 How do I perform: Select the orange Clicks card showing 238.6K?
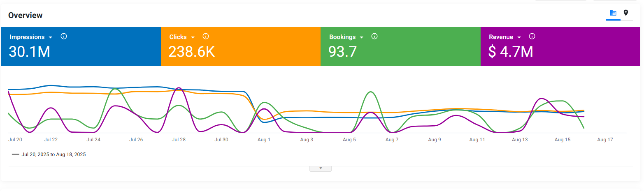241,46
